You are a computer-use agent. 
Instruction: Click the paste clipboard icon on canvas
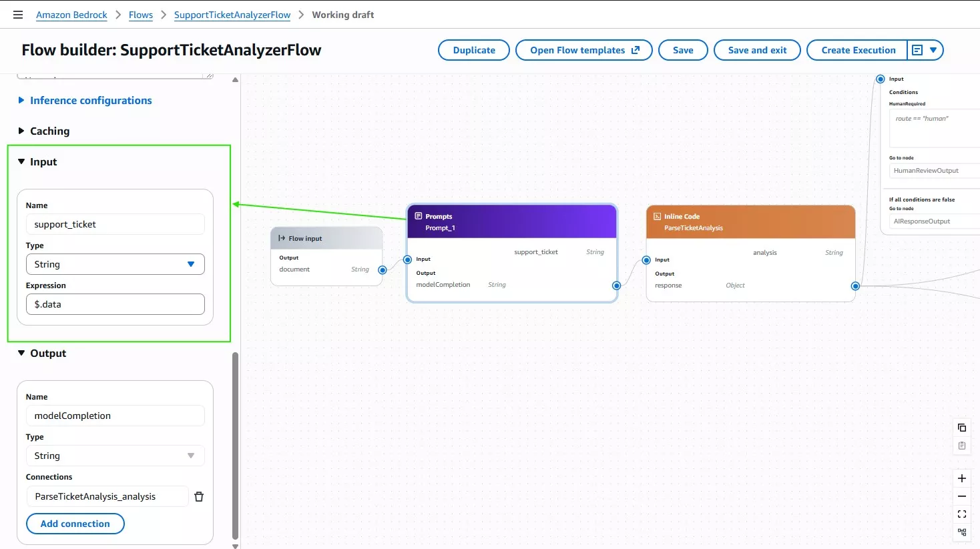coord(962,446)
